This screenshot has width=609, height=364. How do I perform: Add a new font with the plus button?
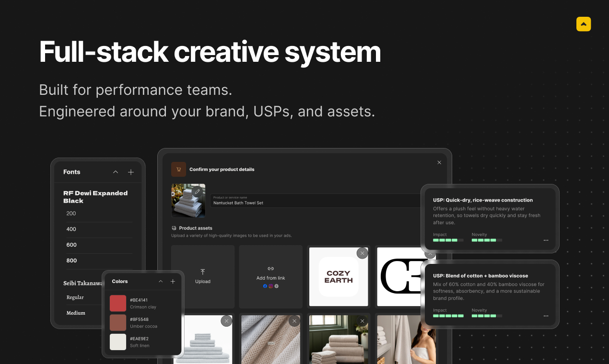[x=130, y=171]
